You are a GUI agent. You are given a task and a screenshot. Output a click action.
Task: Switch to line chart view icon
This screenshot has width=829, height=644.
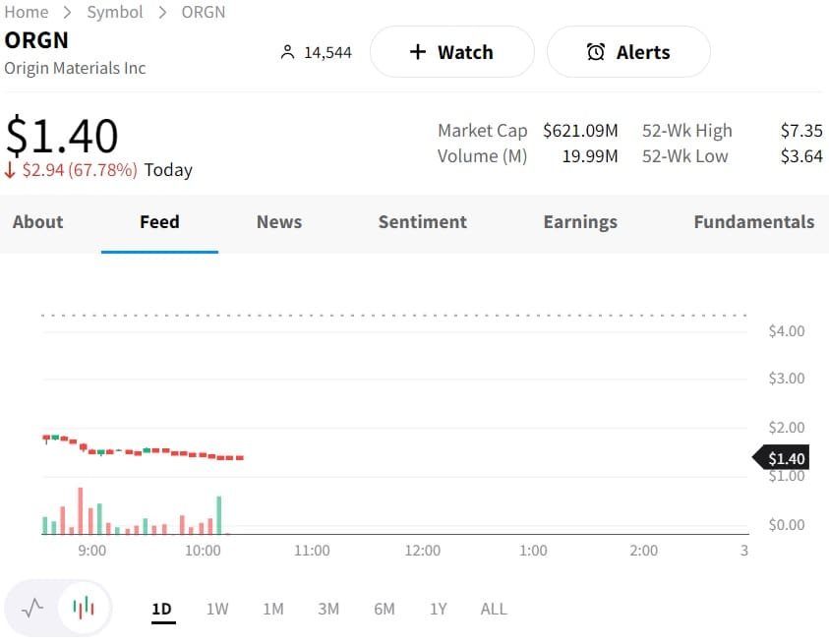click(32, 608)
